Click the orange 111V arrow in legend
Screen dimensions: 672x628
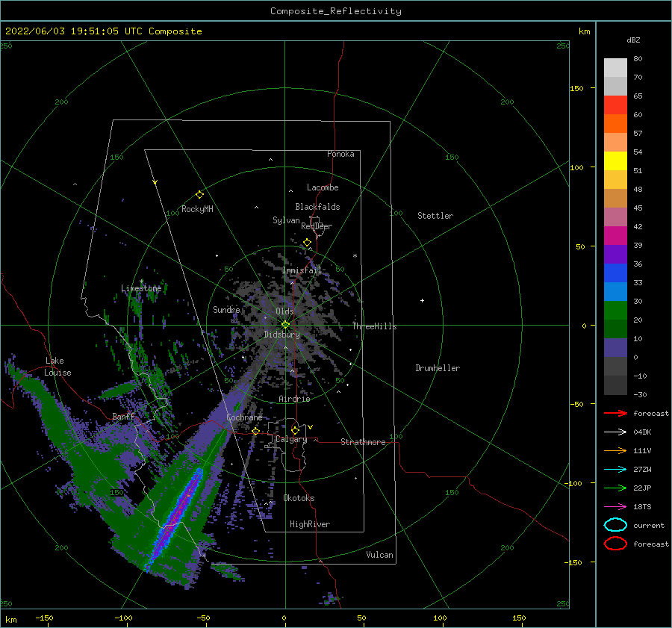click(615, 450)
